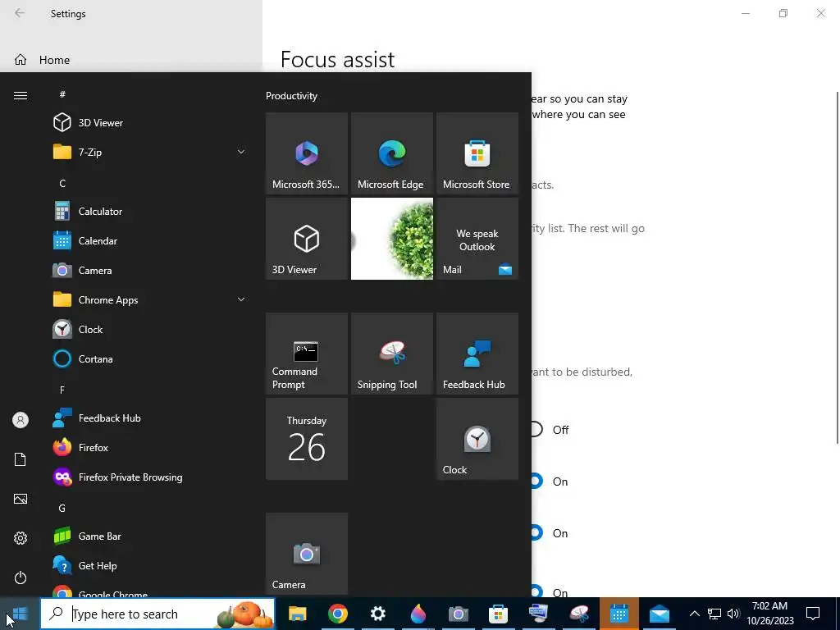Jump to the letter F section header
Screen dimensions: 840x630
pos(62,390)
